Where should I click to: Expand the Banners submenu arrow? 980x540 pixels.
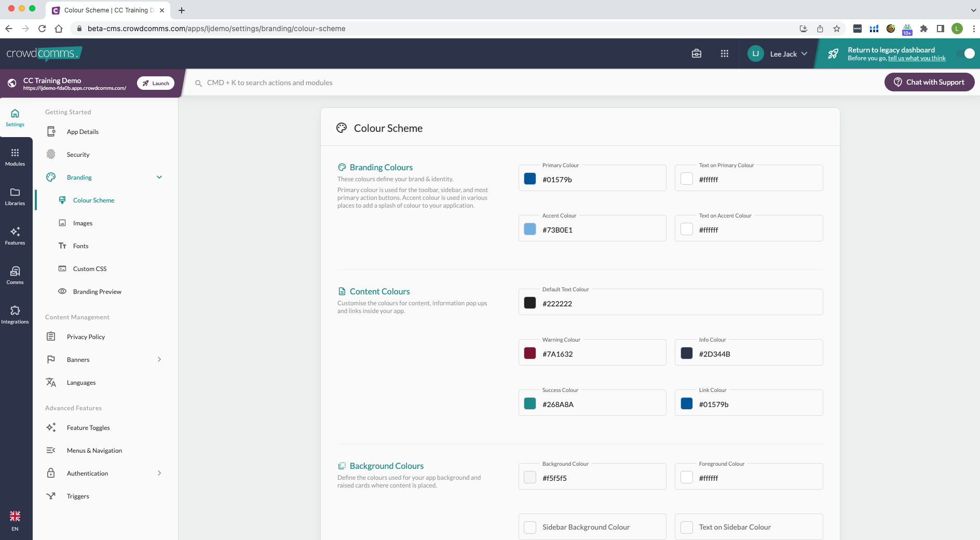(x=159, y=359)
